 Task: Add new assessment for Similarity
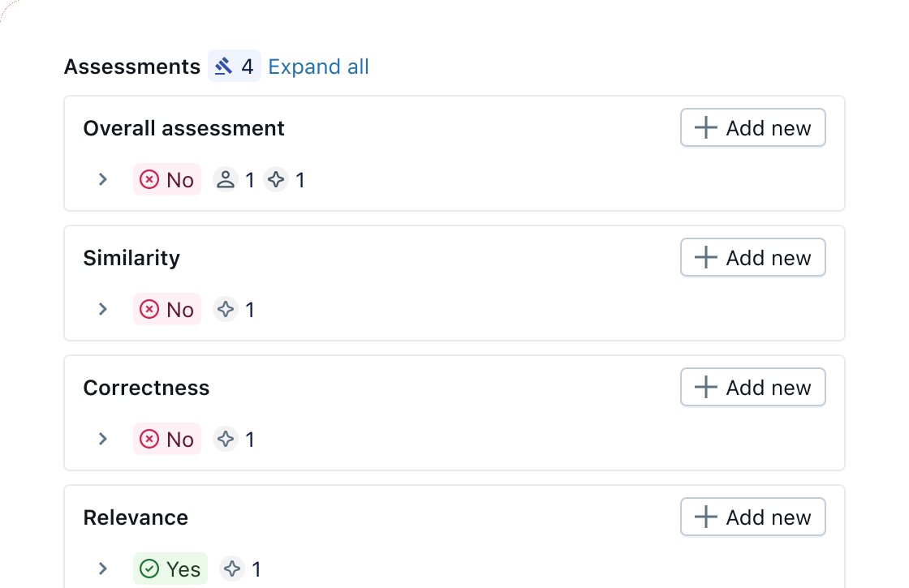click(x=752, y=257)
